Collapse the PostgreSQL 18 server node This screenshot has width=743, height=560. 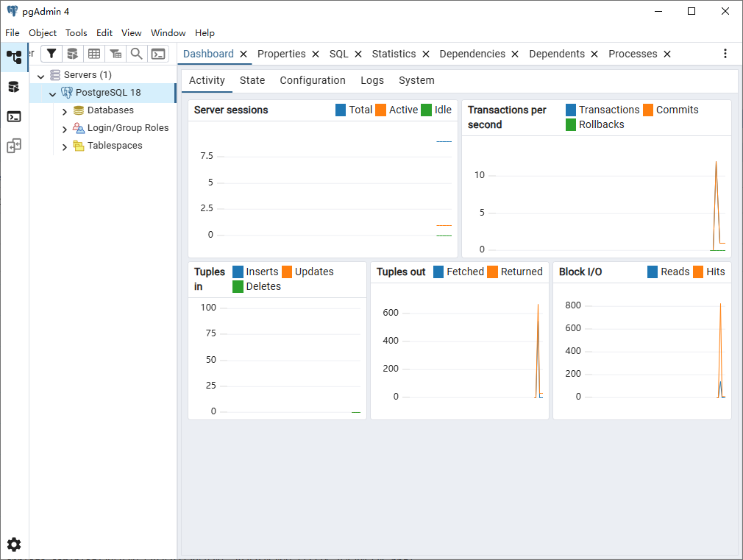(x=52, y=93)
